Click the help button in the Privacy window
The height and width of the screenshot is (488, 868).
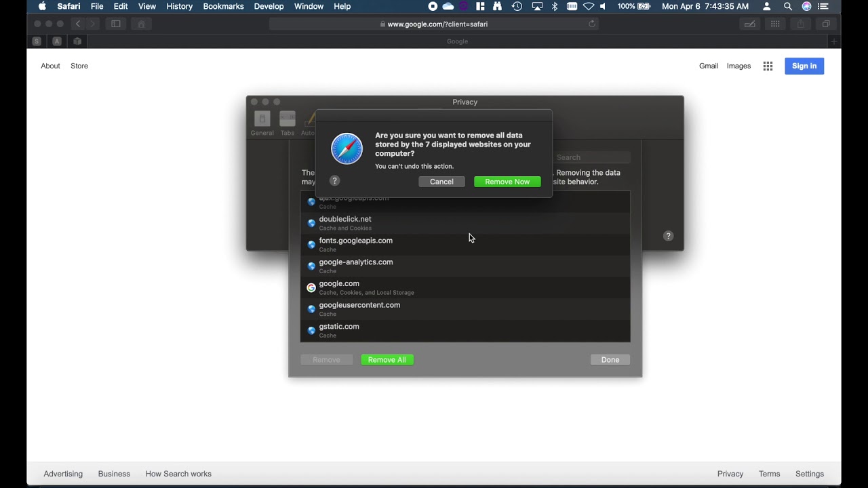coord(668,236)
